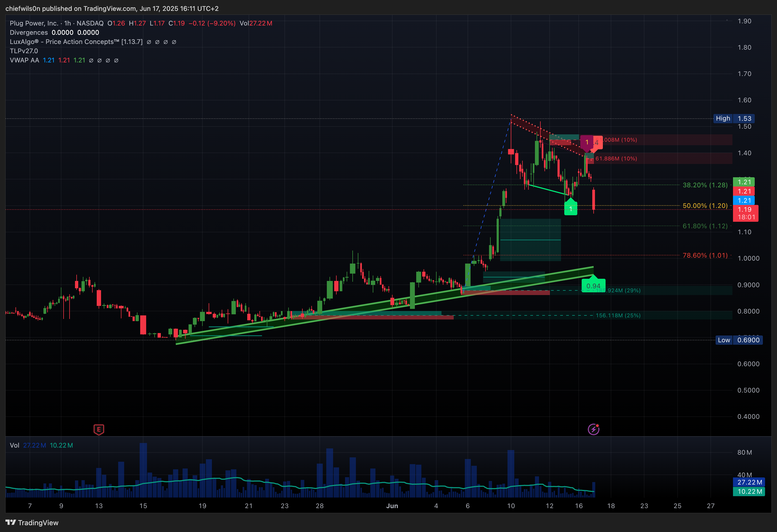Click the chiefwils0n publication header text

(112, 8)
